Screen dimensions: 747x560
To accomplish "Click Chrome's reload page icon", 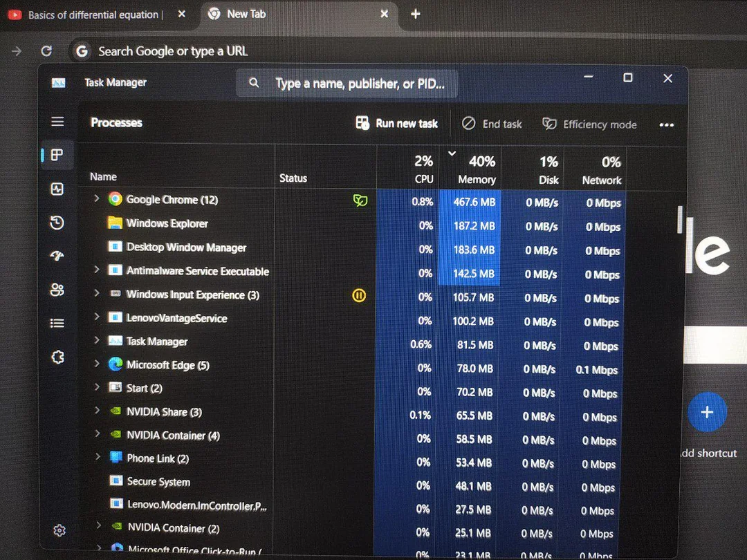I will 46,50.
